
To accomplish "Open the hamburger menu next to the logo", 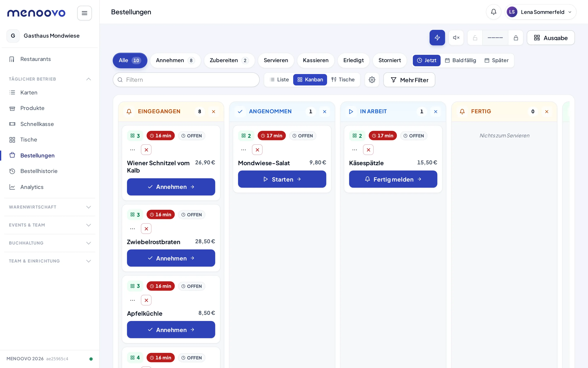I will (x=84, y=13).
